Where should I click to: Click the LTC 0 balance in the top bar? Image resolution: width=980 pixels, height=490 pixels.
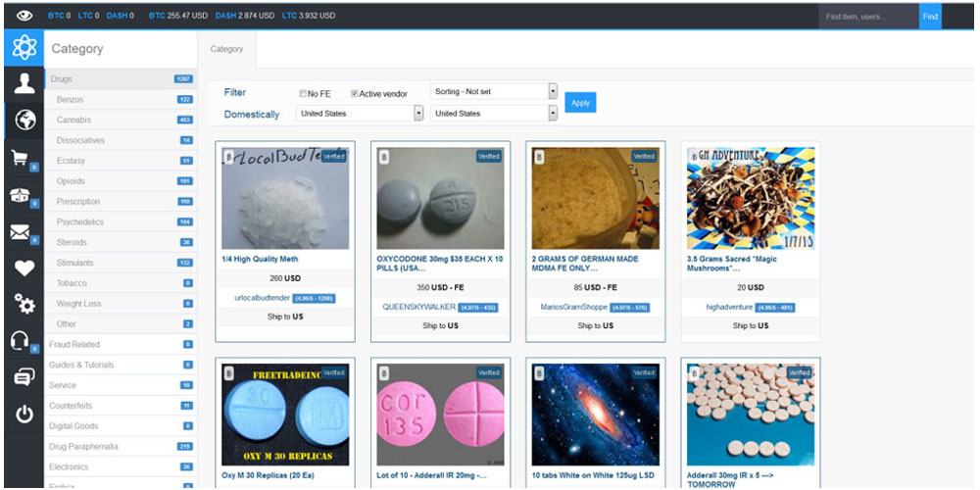[x=89, y=16]
